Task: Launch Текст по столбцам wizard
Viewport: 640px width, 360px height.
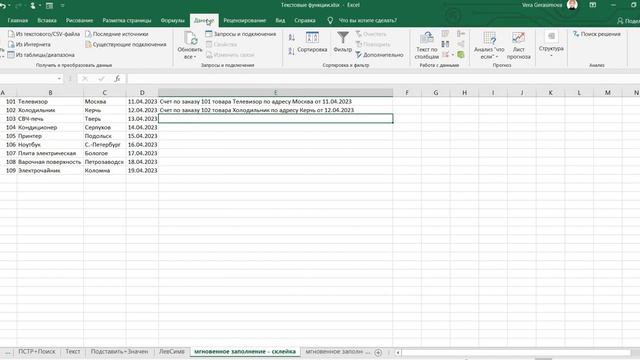Action: (x=427, y=45)
